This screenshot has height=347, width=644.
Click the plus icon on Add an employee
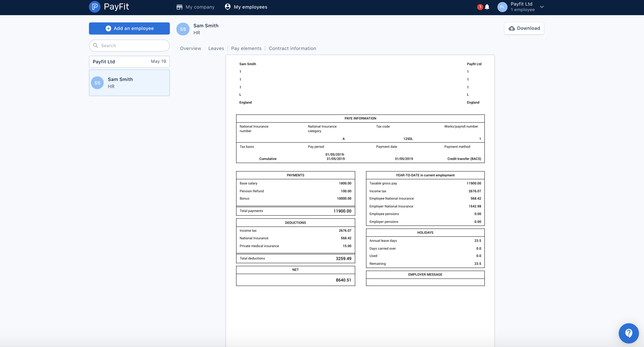click(108, 29)
